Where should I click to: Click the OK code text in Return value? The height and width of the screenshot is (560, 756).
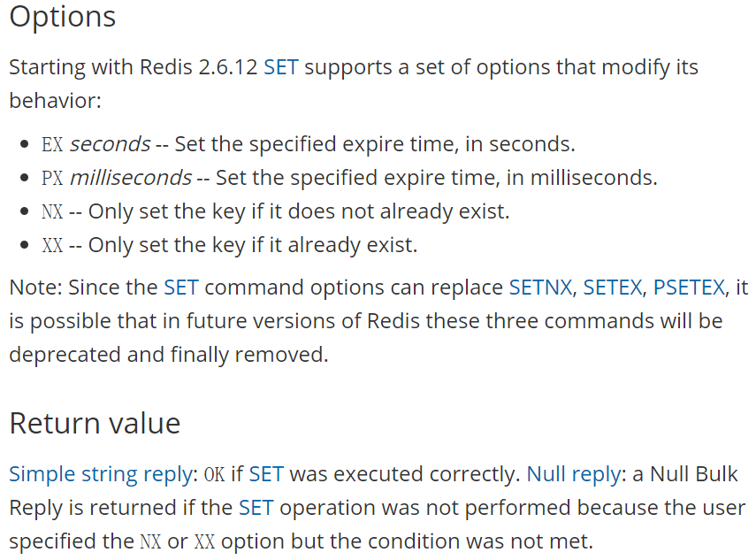pyautogui.click(x=214, y=474)
